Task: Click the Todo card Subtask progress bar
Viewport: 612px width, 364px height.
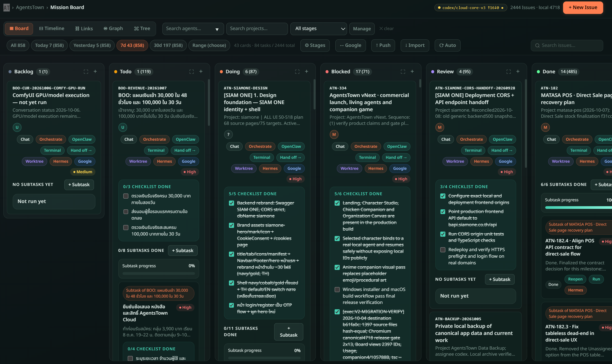Action: (x=159, y=274)
